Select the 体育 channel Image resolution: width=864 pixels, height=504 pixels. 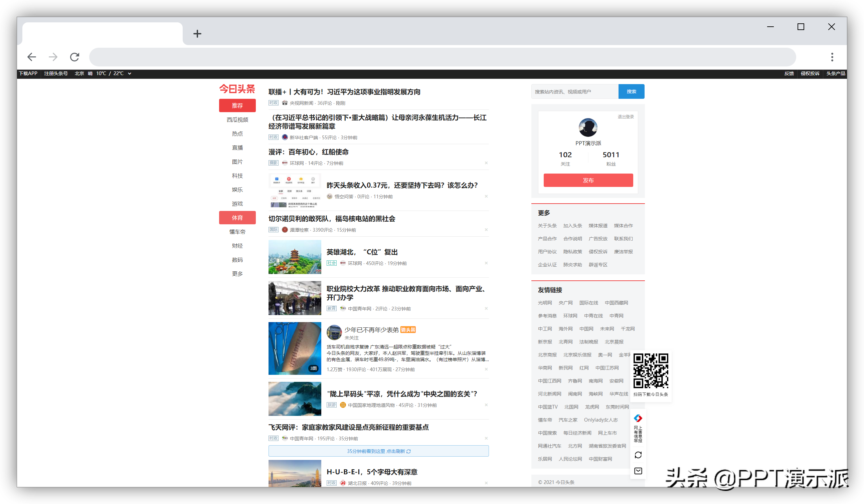(237, 218)
